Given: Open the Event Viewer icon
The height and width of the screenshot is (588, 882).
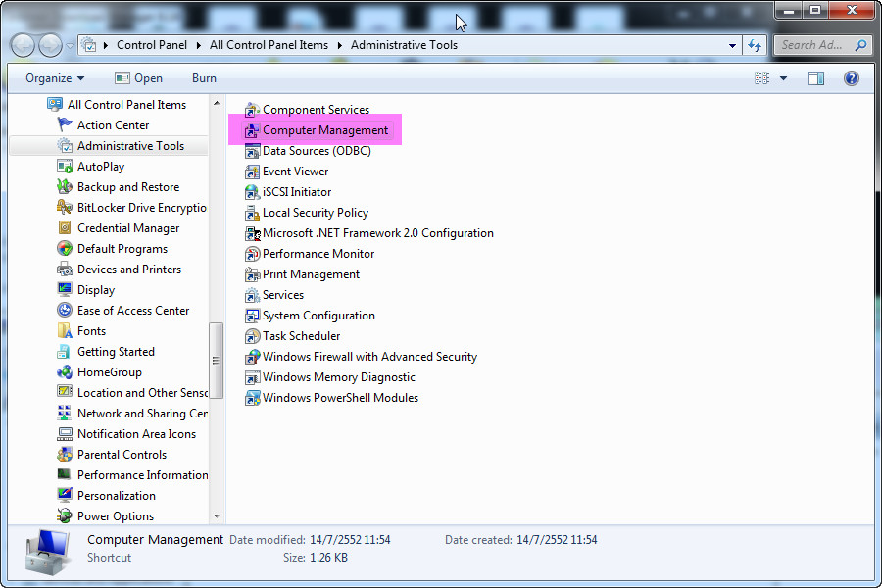Looking at the screenshot, I should click(252, 171).
